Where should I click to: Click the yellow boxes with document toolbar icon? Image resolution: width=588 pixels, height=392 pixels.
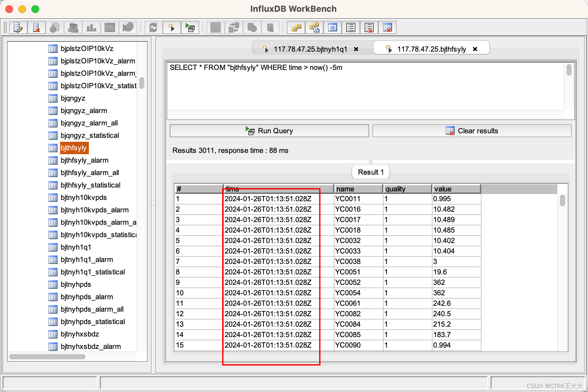[314, 27]
